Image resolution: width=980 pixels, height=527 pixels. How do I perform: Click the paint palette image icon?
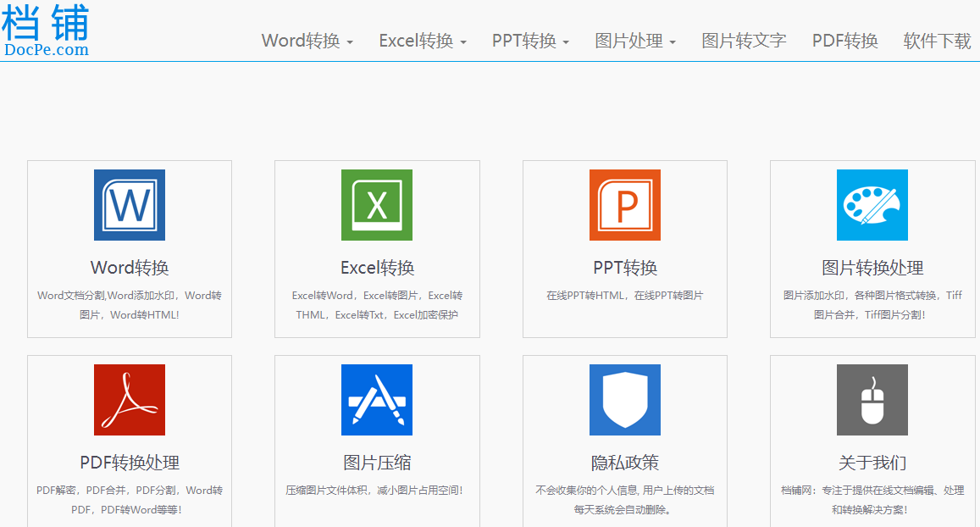(872, 205)
